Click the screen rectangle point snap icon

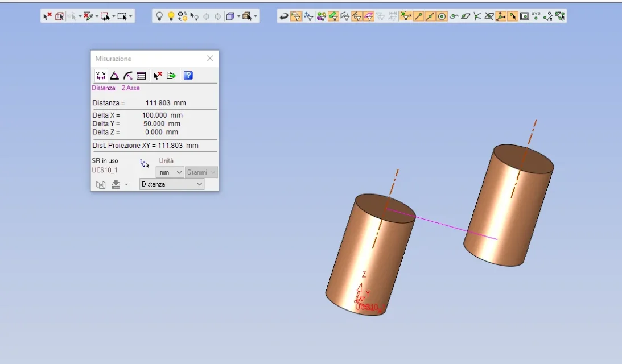(525, 16)
